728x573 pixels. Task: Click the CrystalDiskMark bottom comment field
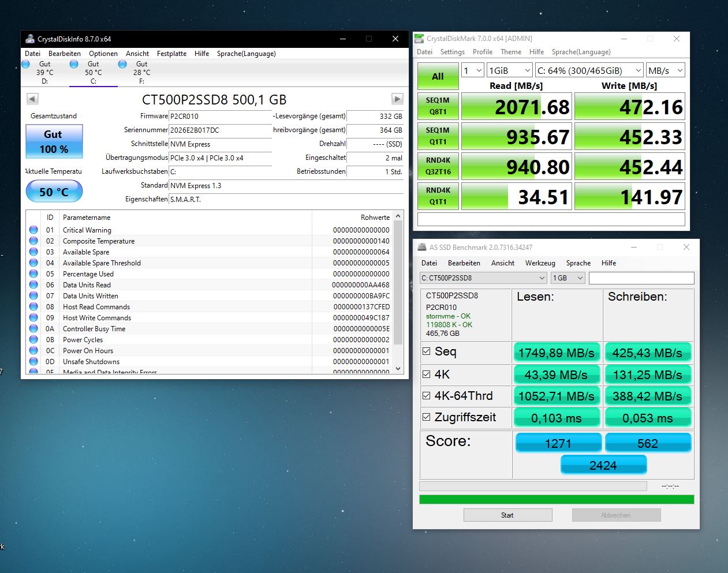[551, 219]
